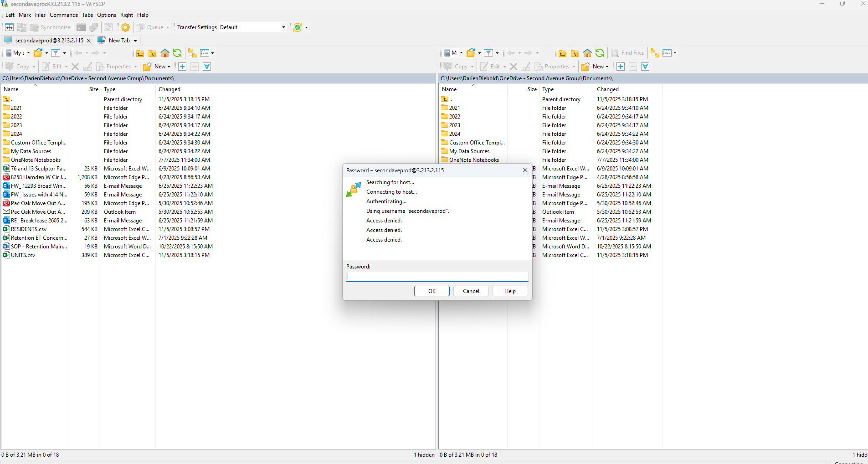This screenshot has height=464, width=868.
Task: Open the Transfer Settings Default dropdown
Action: [x=283, y=27]
